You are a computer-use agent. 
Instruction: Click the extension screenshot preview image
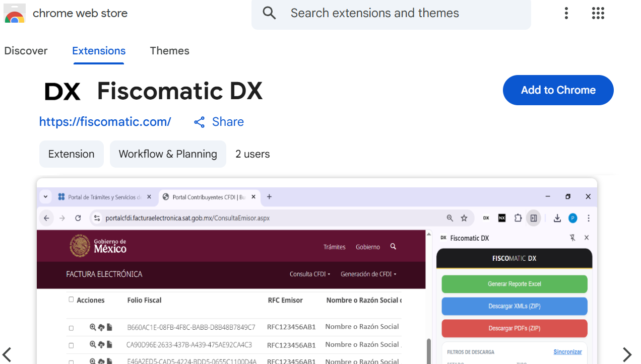[x=317, y=271]
